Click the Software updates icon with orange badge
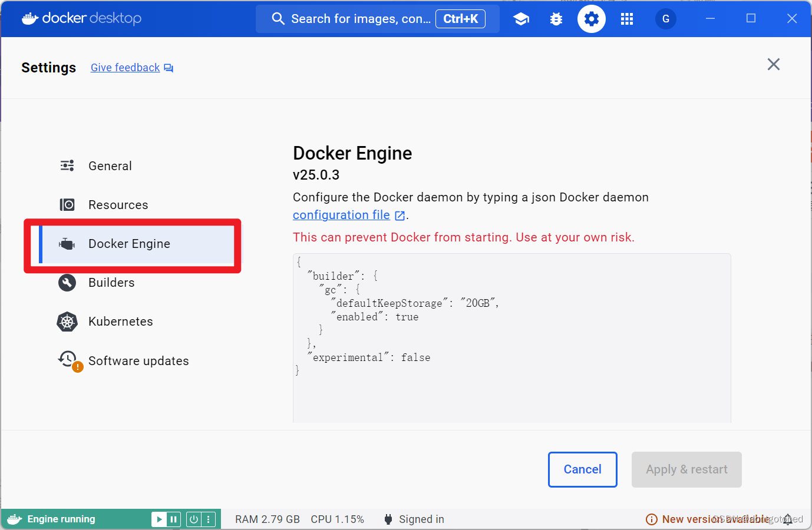Viewport: 812px width, 530px height. pos(68,360)
